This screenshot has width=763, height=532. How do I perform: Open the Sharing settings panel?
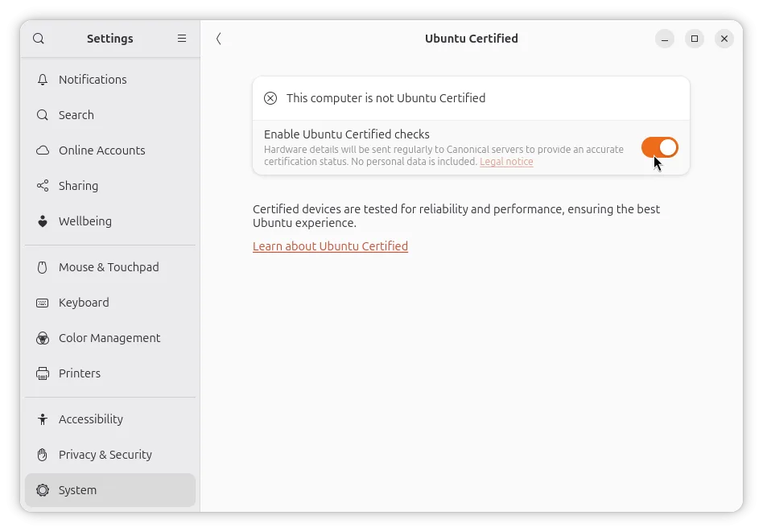click(110, 186)
